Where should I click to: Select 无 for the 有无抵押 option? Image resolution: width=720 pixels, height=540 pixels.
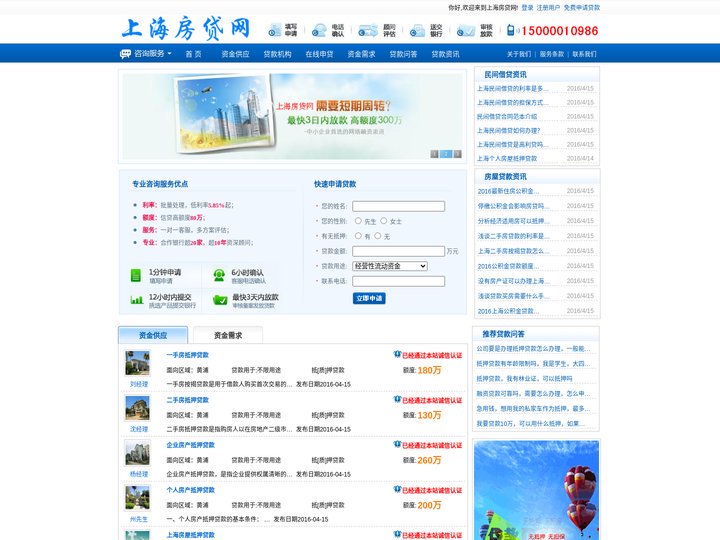click(x=377, y=236)
